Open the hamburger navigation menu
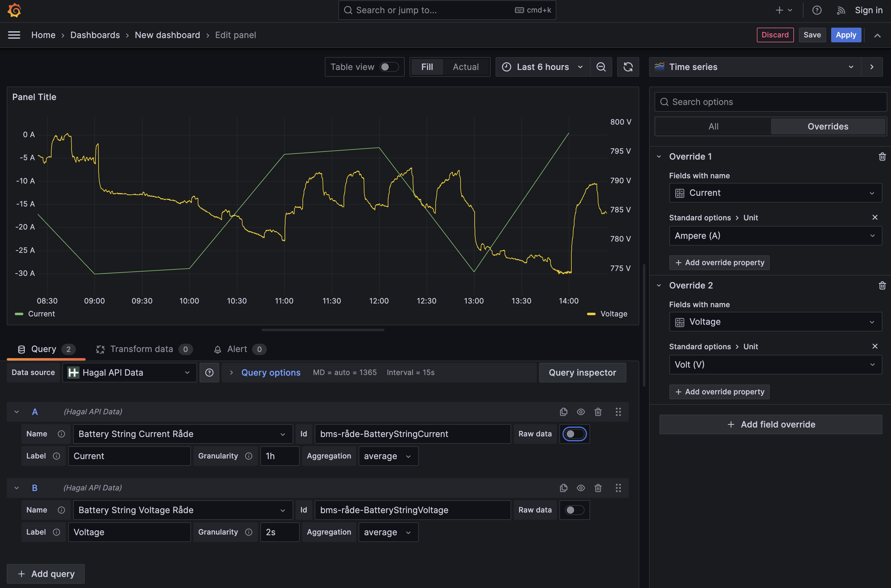The height and width of the screenshot is (588, 891). click(14, 35)
